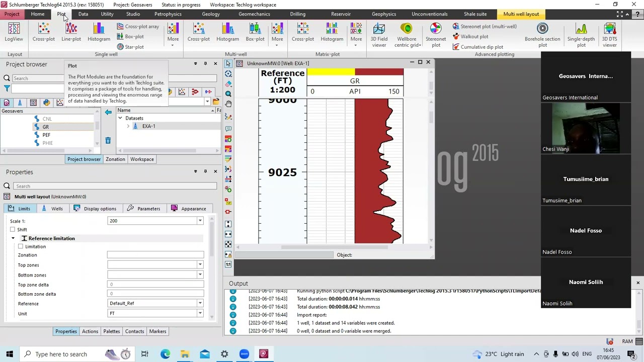Select Cross-plot array option
The image size is (644, 362).
click(137, 26)
